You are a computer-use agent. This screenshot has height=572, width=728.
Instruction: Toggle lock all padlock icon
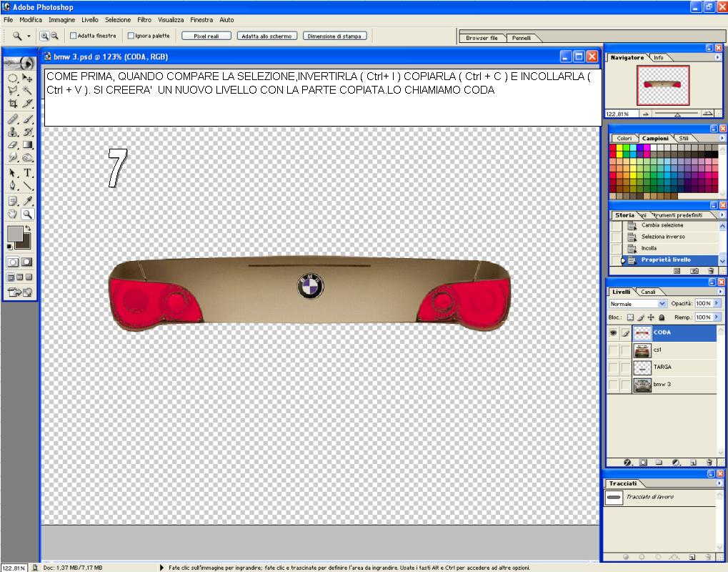tap(662, 317)
